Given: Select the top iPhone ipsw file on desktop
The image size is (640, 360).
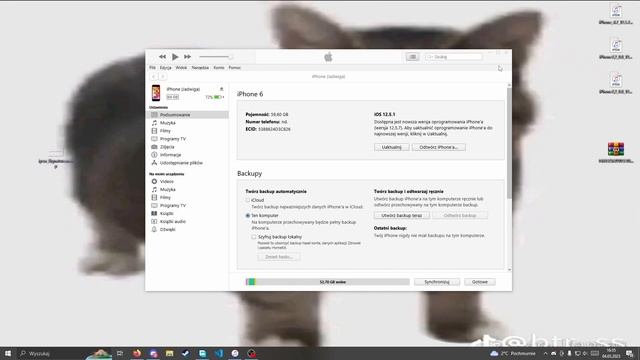Looking at the screenshot, I should 616,14.
